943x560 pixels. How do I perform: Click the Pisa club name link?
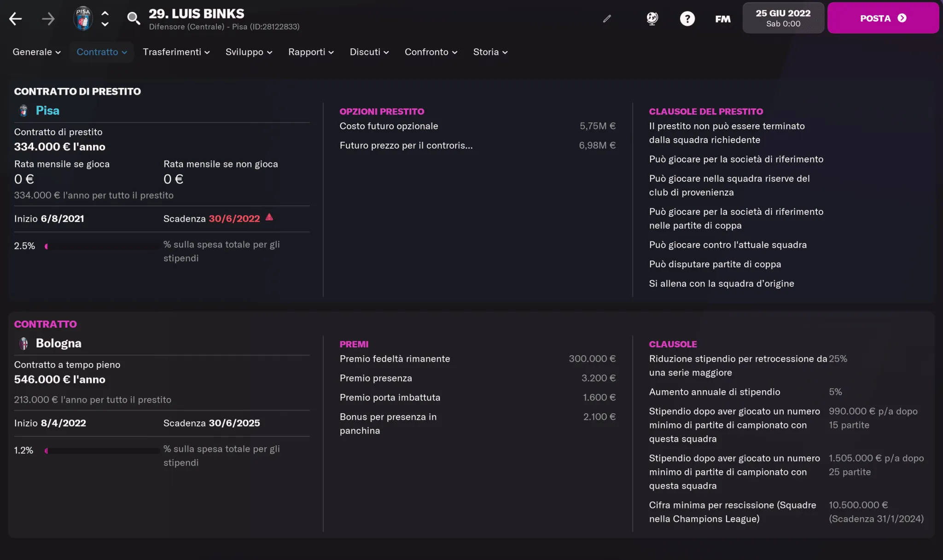47,110
